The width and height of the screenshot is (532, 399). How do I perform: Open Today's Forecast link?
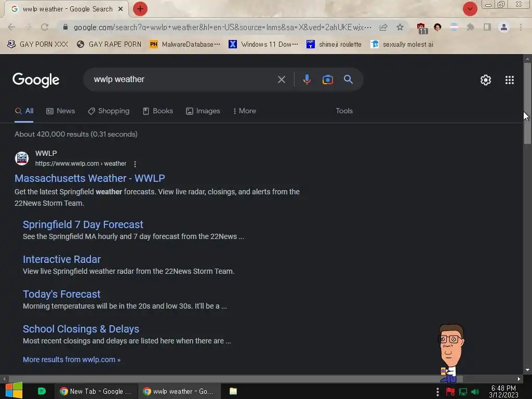click(61, 294)
